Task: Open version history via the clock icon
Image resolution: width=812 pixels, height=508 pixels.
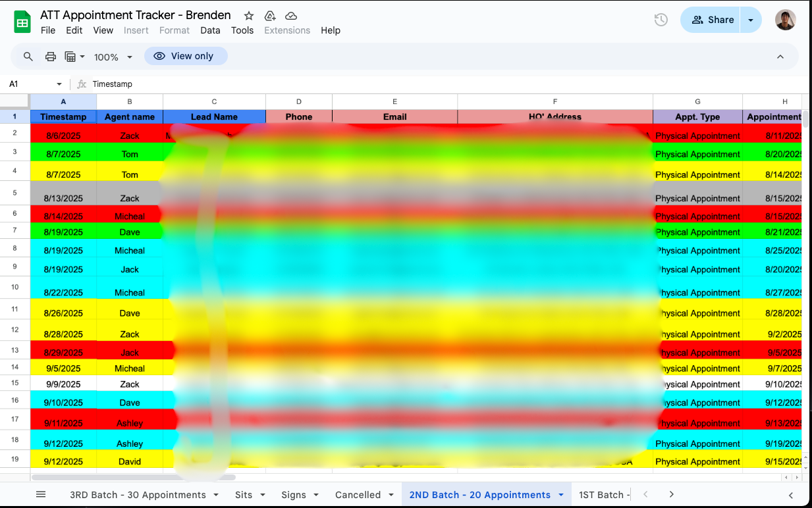Action: 661,20
